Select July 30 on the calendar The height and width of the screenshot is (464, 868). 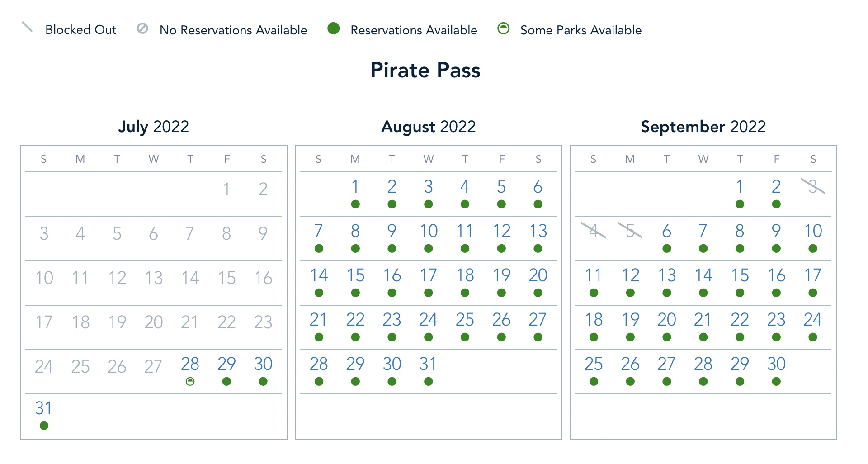click(x=263, y=364)
